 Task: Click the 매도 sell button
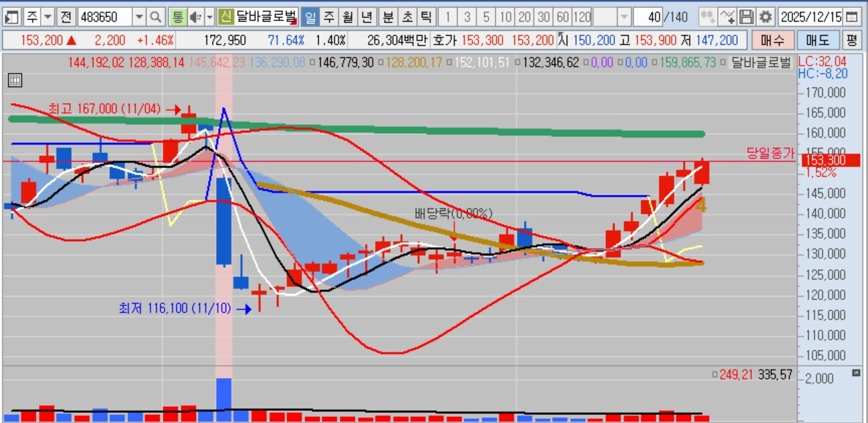[817, 40]
